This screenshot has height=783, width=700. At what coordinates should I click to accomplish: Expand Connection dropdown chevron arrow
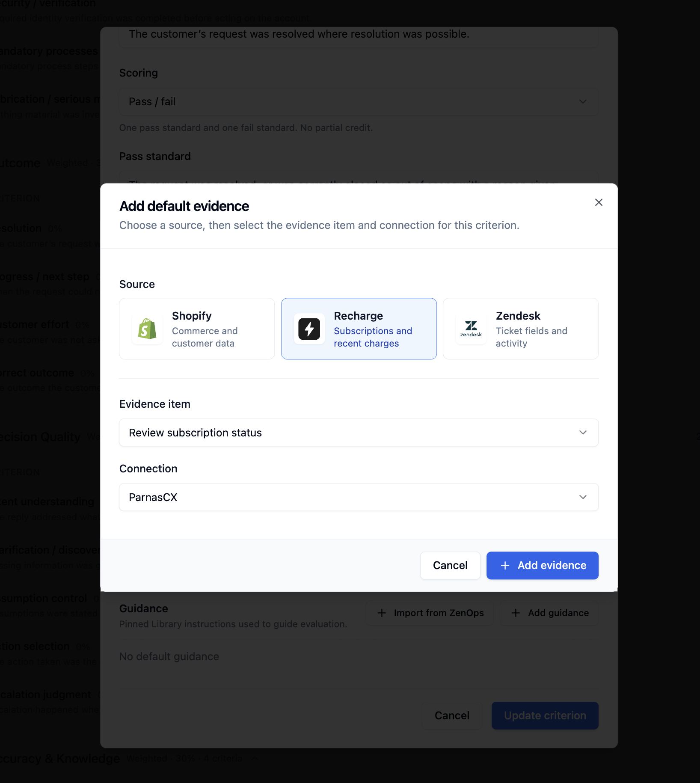point(583,497)
